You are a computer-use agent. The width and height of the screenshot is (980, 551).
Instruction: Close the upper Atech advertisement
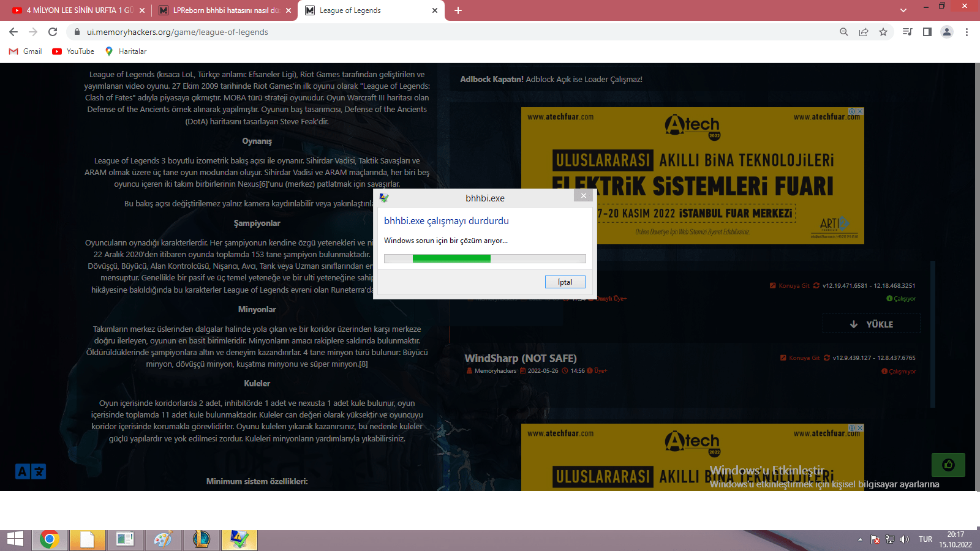click(x=860, y=111)
